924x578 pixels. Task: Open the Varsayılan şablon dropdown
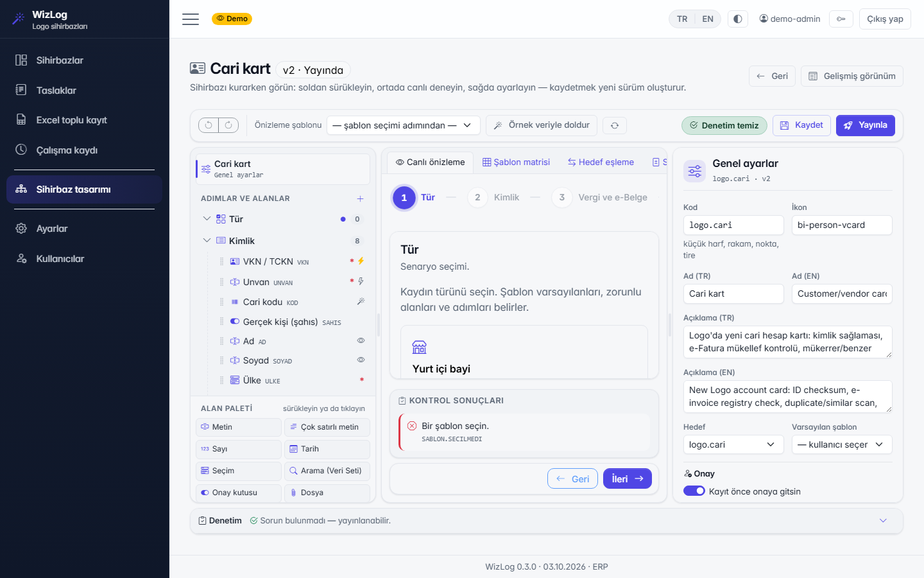coord(841,444)
